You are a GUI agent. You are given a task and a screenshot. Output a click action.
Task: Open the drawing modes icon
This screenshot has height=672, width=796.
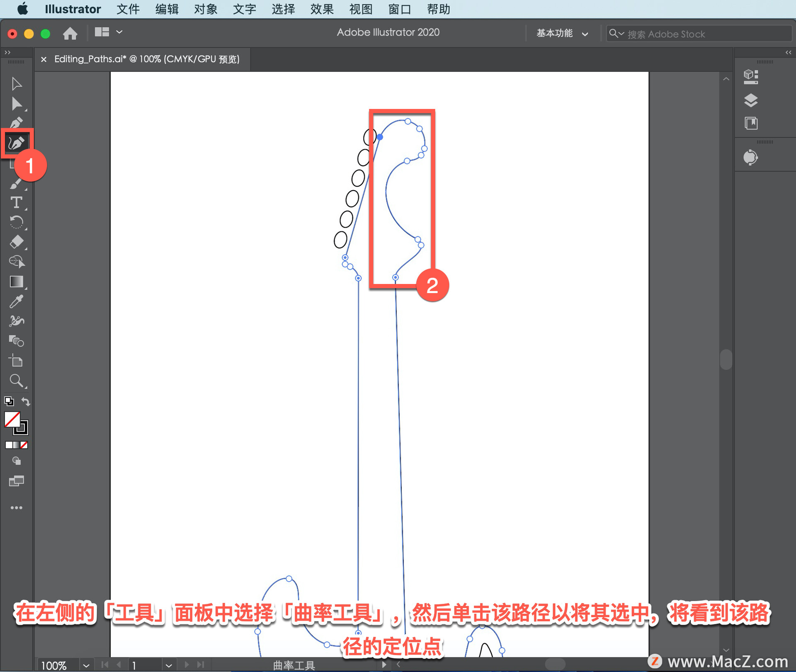17,461
